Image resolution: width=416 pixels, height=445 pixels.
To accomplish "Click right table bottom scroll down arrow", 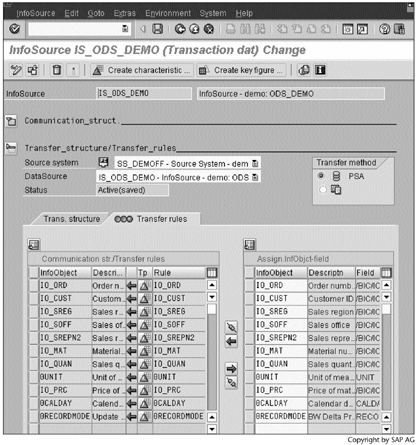I will (x=386, y=429).
